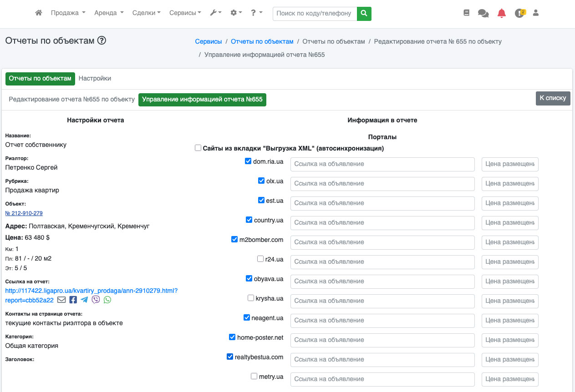Expand the Сервисы dropdown menu
Image resolution: width=575 pixels, height=392 pixels.
tap(185, 13)
